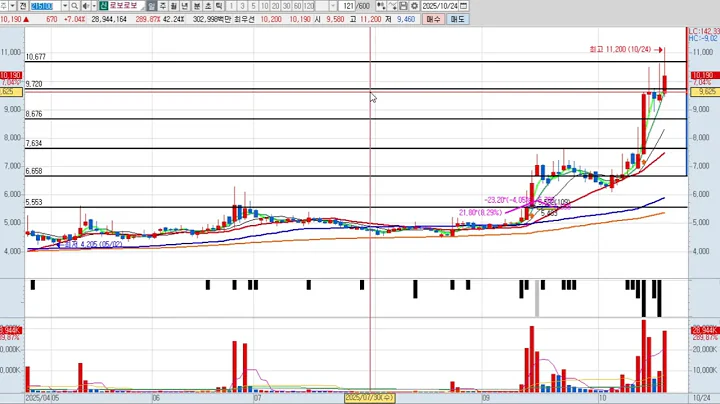Click the save chart floppy icon
The width and height of the screenshot is (720, 404).
403,6
